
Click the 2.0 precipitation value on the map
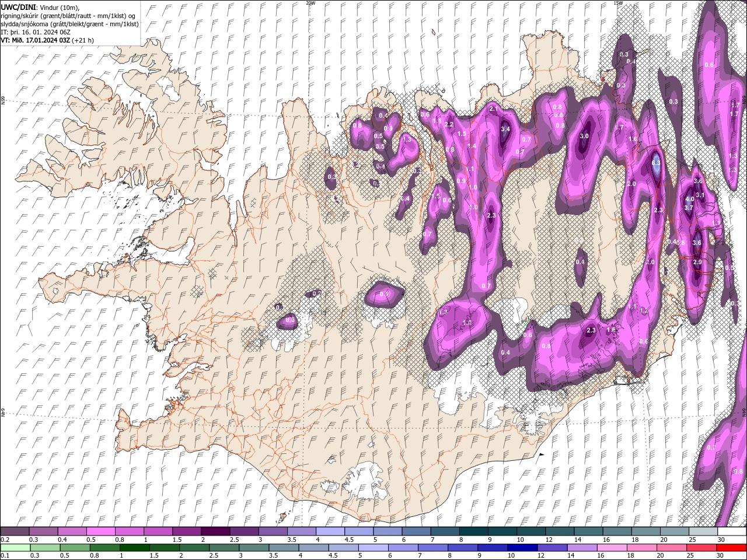[631, 184]
